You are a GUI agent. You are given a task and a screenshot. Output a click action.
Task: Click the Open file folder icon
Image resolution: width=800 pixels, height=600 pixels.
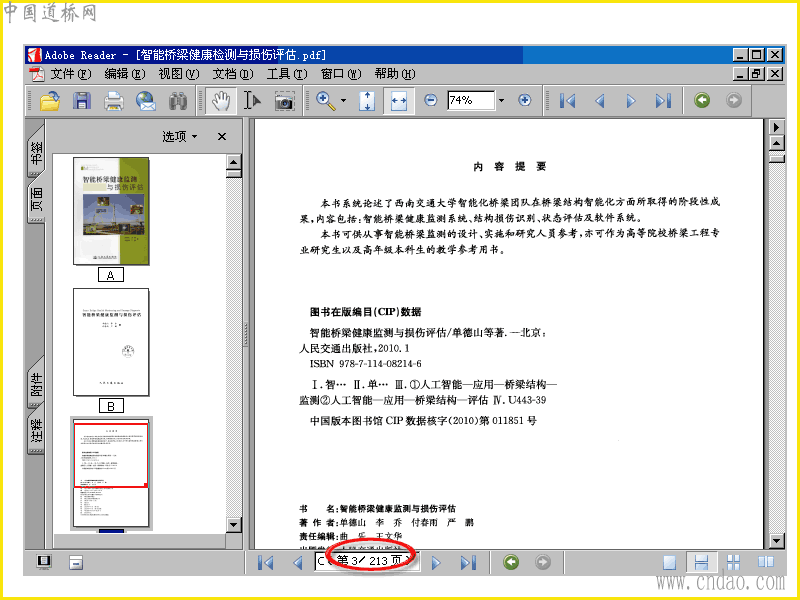point(50,101)
